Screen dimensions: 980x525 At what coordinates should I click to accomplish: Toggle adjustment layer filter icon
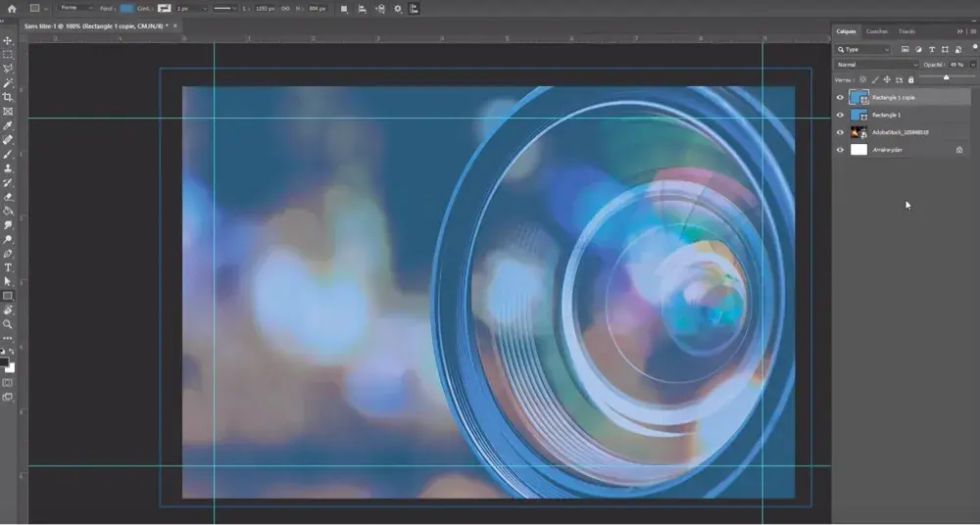tap(918, 49)
